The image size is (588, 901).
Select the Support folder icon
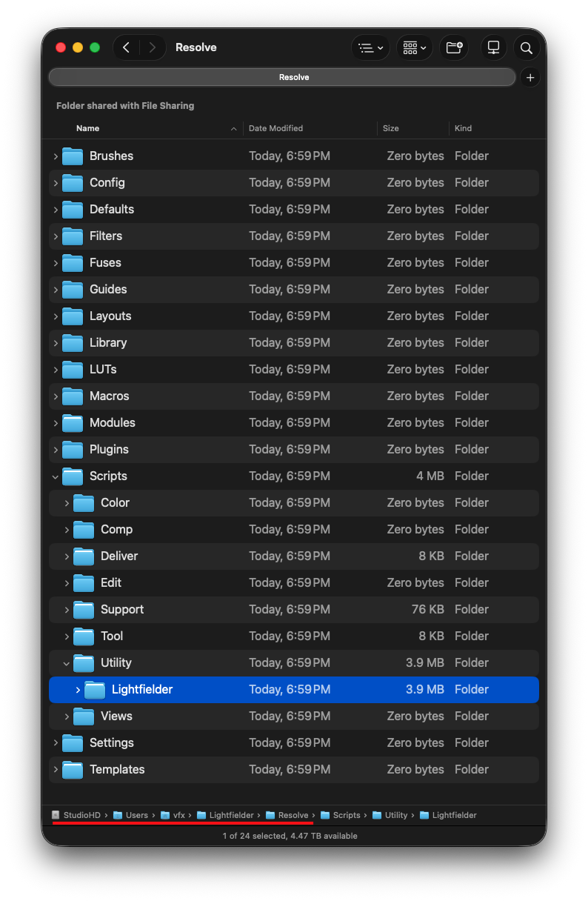(84, 610)
